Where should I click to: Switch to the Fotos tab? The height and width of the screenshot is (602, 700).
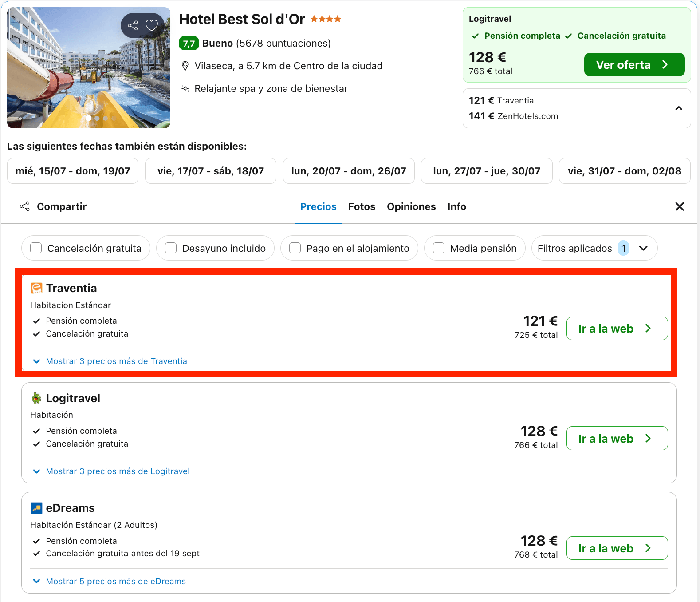point(362,206)
